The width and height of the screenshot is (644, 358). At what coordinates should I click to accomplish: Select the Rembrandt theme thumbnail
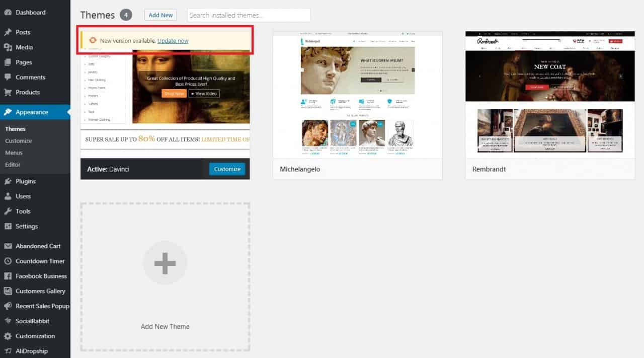(550, 95)
